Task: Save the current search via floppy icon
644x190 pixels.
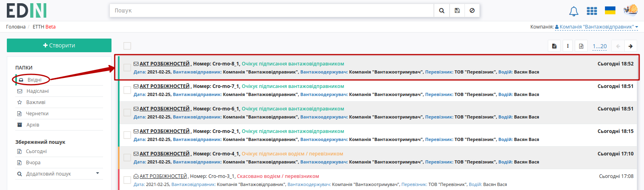Action: [457, 10]
